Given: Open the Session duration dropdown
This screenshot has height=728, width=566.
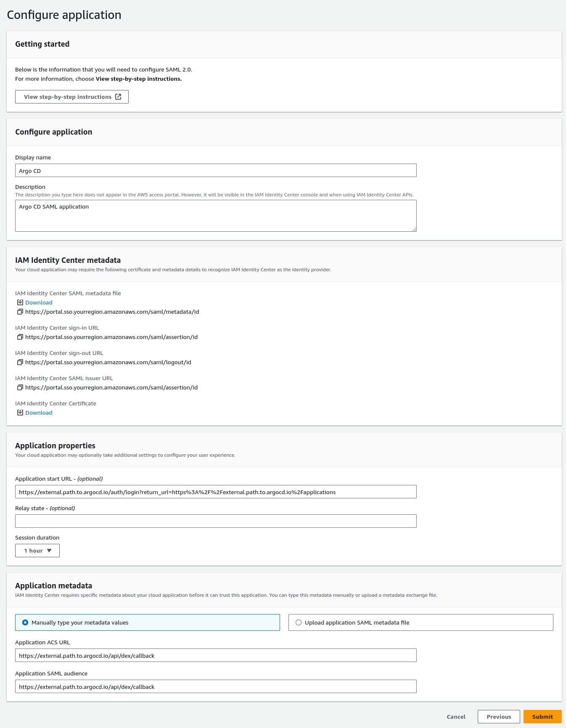Looking at the screenshot, I should [x=37, y=551].
